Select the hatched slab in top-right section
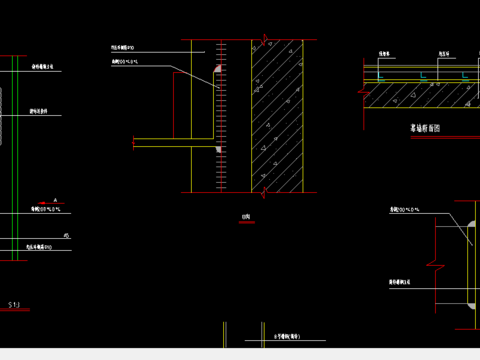Screen dimensions: 480x360 tap(422, 95)
